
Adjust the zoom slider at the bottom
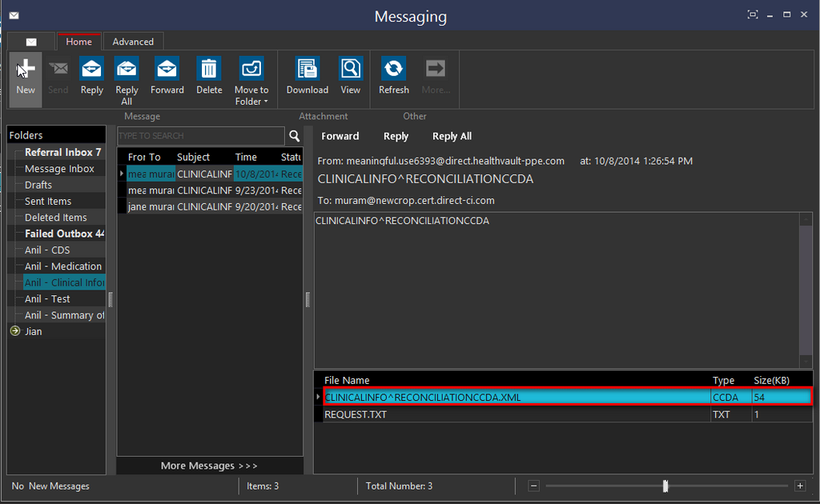tap(665, 486)
